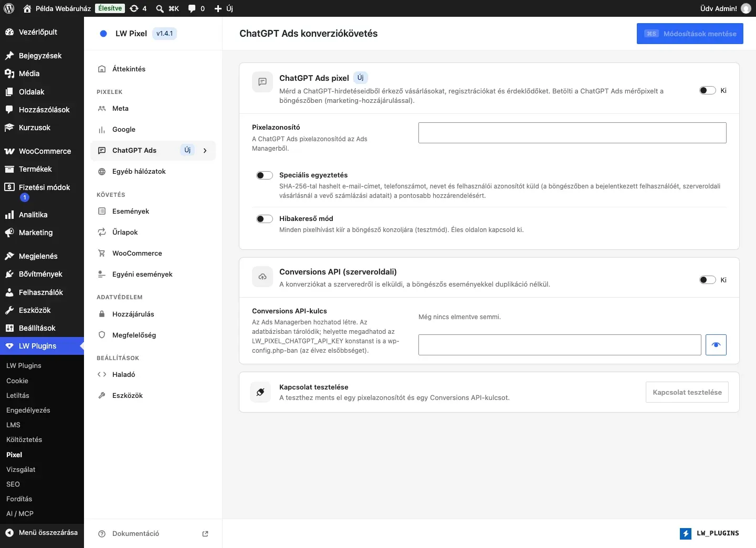
Task: Click the v1.4.1 version badge
Action: [x=164, y=34]
